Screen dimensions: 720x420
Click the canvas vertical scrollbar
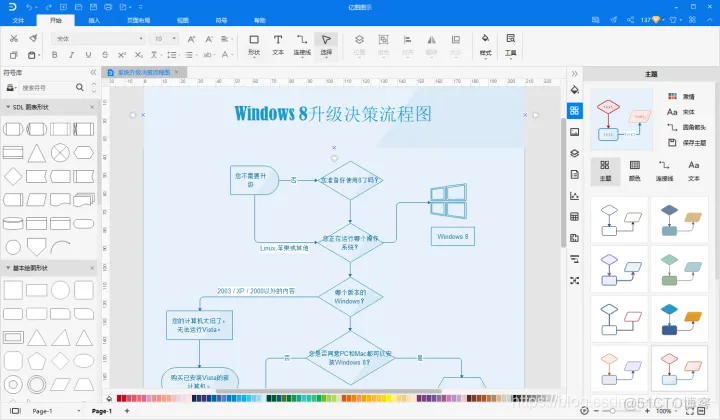[x=563, y=183]
